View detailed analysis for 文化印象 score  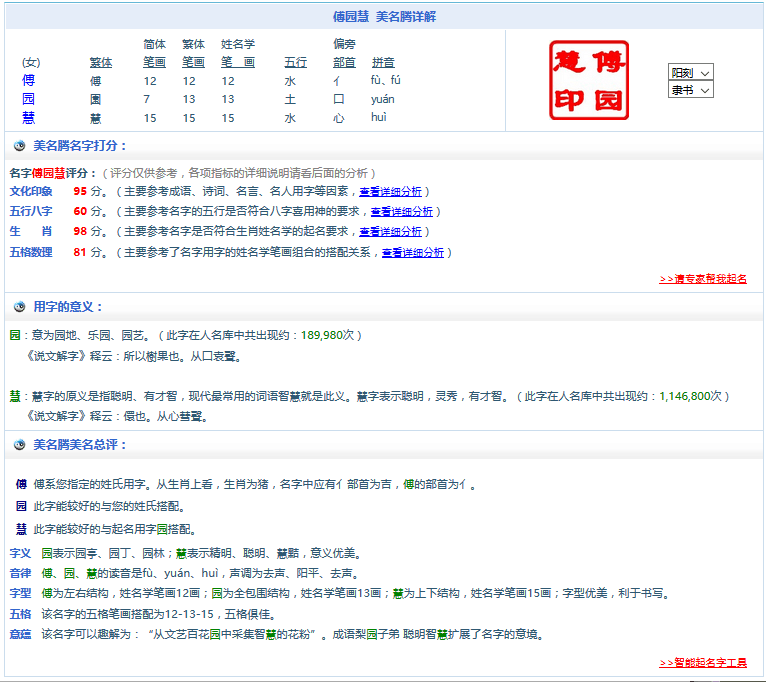click(390, 191)
